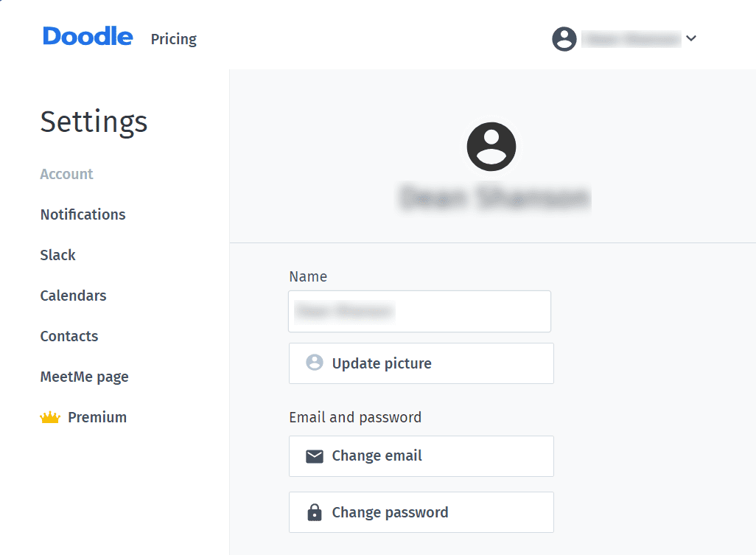Image resolution: width=756 pixels, height=555 pixels.
Task: Click the large profile picture icon
Action: (491, 147)
